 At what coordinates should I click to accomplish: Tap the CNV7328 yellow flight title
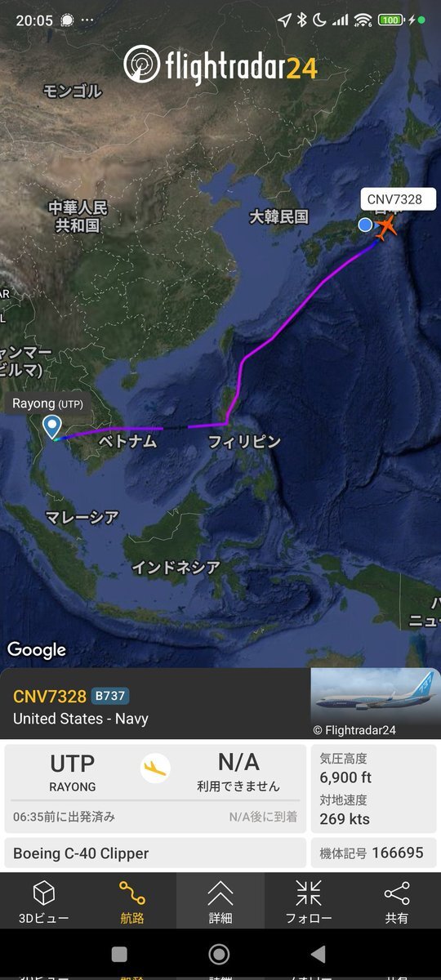(50, 696)
